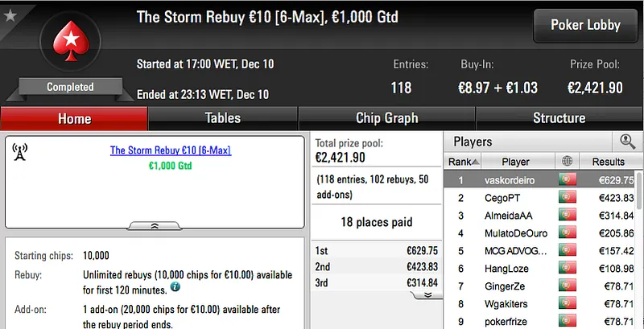Expand the full prize payout list

tap(426, 295)
